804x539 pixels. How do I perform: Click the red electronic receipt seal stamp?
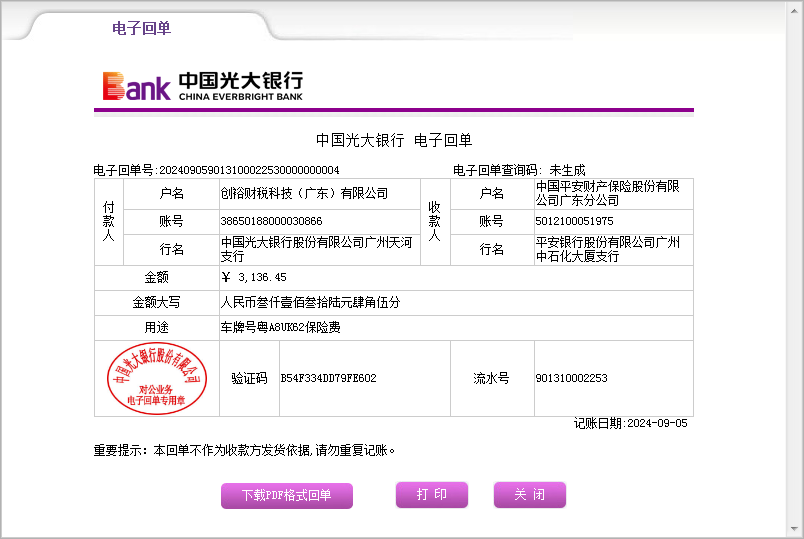click(x=156, y=377)
